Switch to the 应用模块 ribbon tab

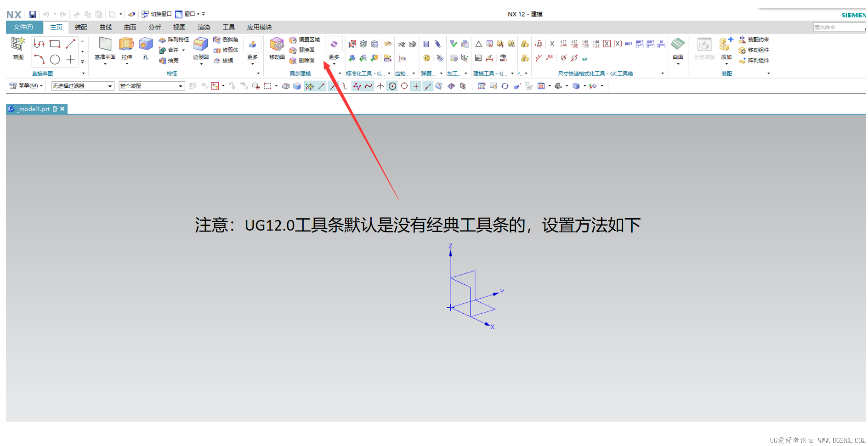(x=259, y=28)
